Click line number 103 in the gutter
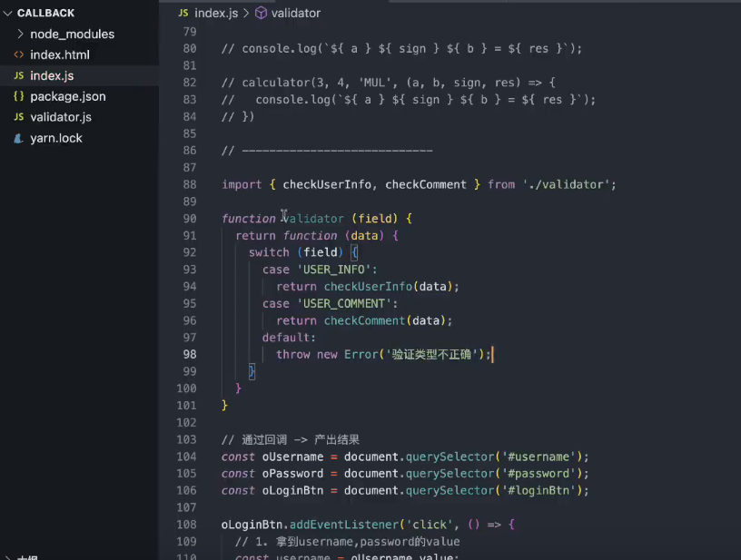This screenshot has width=741, height=560. pyautogui.click(x=186, y=439)
